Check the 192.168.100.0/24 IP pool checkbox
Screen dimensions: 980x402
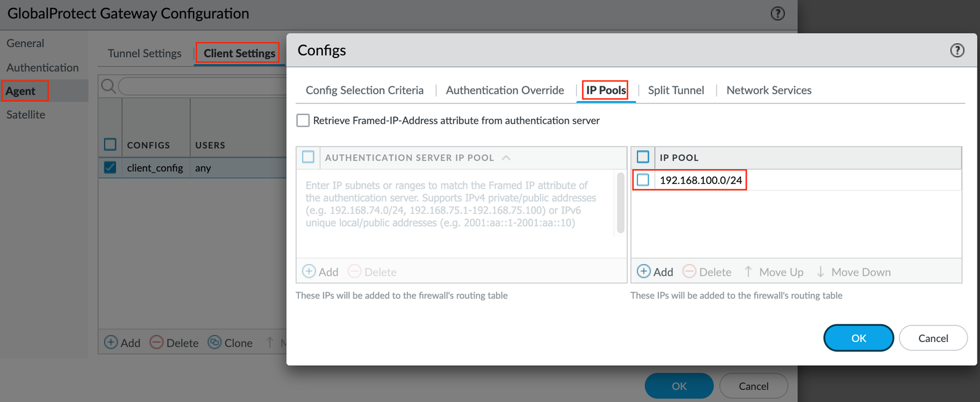pyautogui.click(x=643, y=180)
